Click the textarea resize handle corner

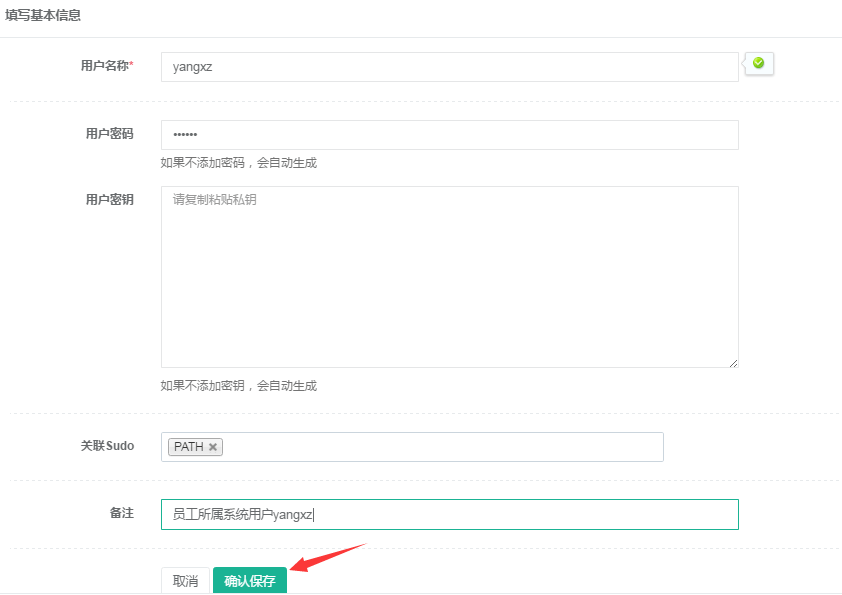coord(733,362)
